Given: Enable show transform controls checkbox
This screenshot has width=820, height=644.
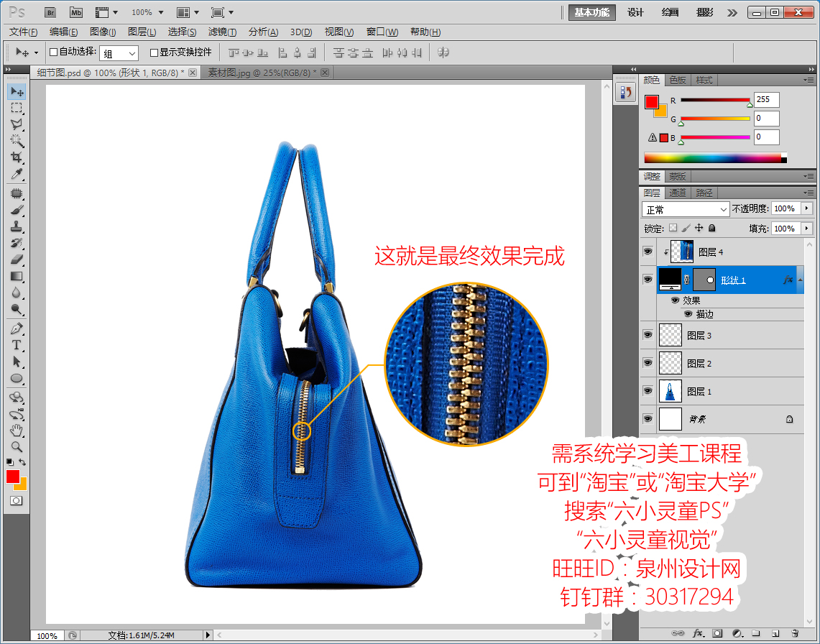Looking at the screenshot, I should pyautogui.click(x=154, y=52).
